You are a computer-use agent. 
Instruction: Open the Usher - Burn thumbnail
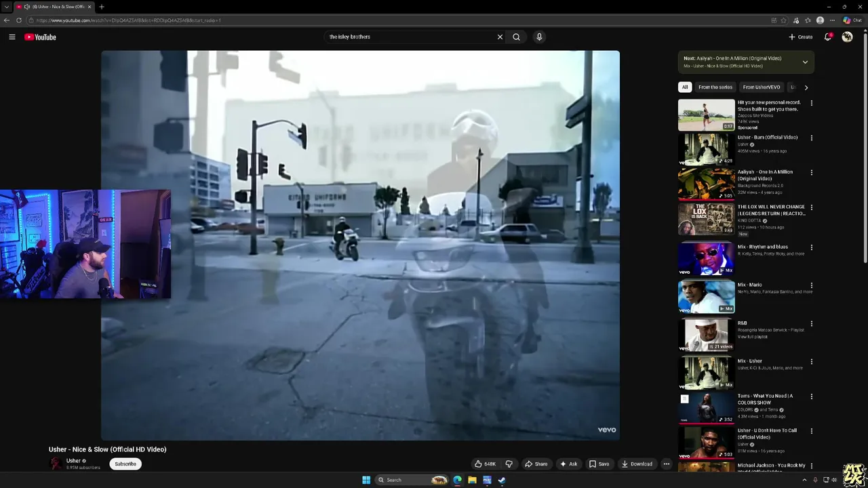(706, 149)
